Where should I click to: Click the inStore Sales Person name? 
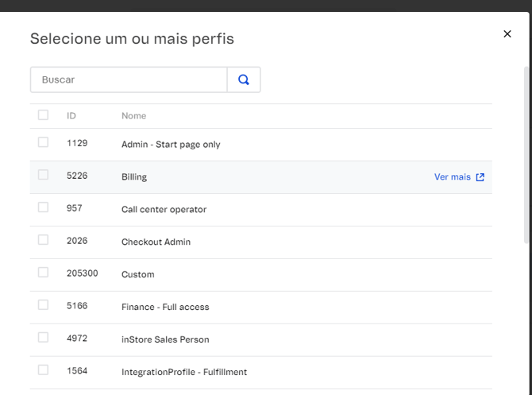click(x=165, y=339)
